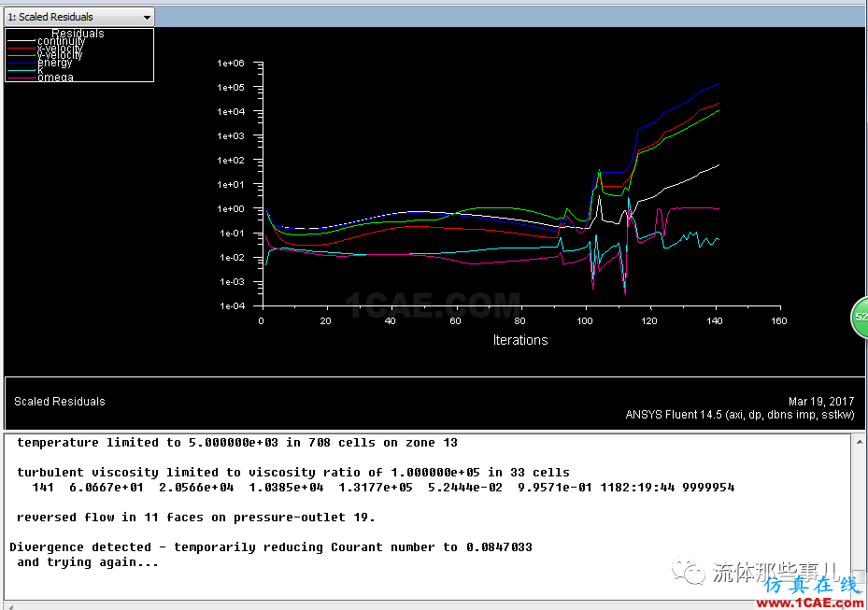Image resolution: width=868 pixels, height=610 pixels.
Task: Click the turbulent viscosity limited console line
Action: point(292,473)
